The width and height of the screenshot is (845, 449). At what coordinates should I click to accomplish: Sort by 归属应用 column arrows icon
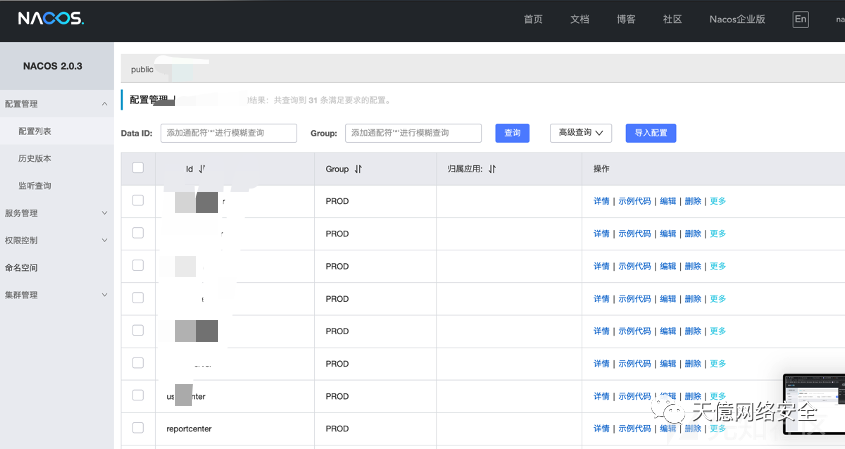point(492,169)
